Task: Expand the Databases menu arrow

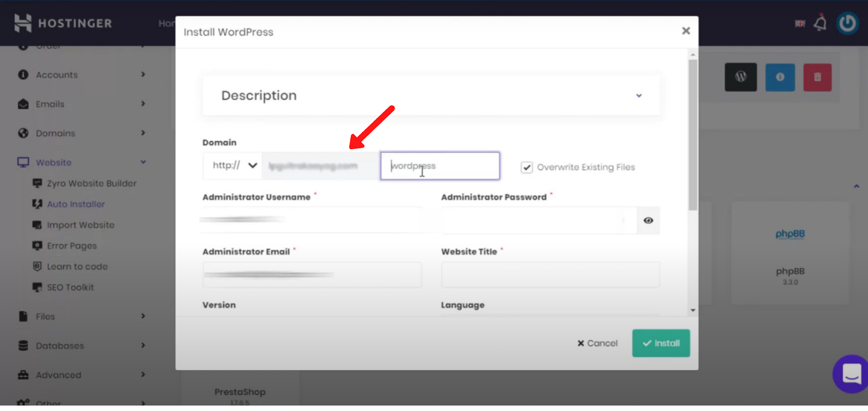Action: tap(143, 345)
